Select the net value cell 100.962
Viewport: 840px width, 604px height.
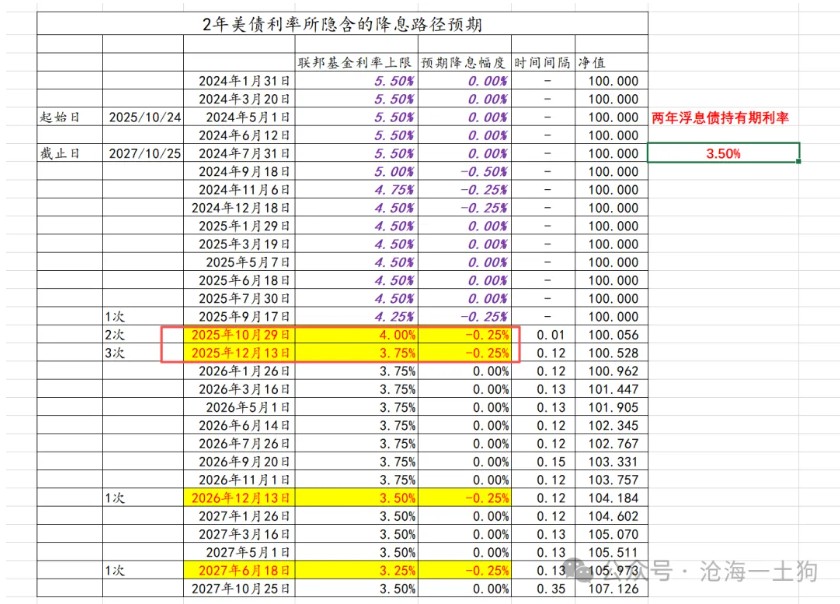(611, 371)
